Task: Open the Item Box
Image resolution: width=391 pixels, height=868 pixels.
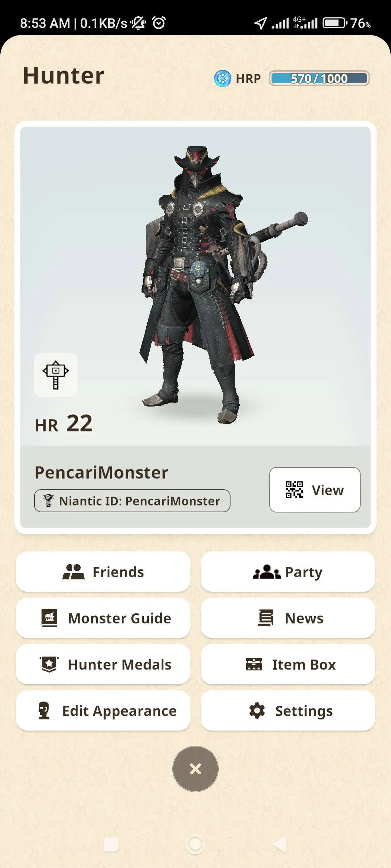Action: (288, 664)
